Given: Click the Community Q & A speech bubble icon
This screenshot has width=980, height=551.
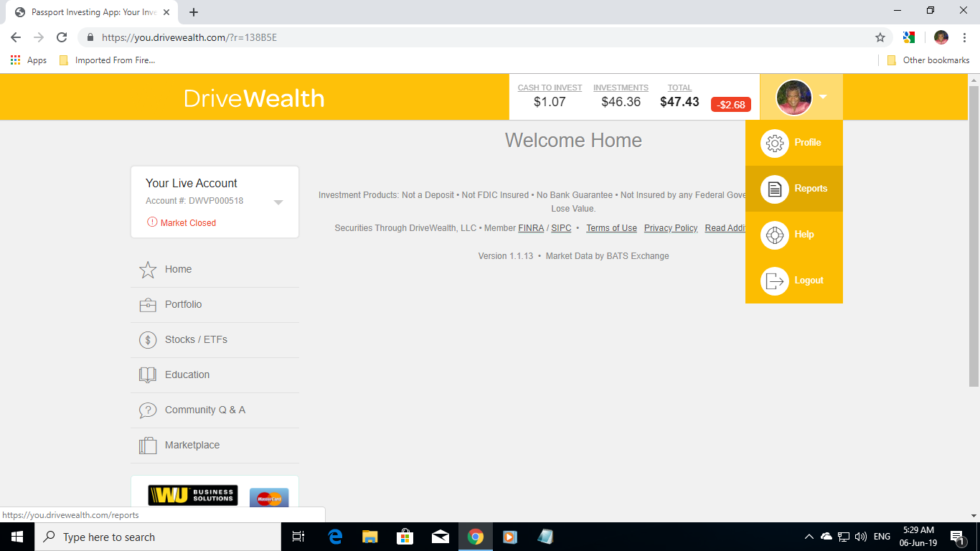Looking at the screenshot, I should pos(148,410).
